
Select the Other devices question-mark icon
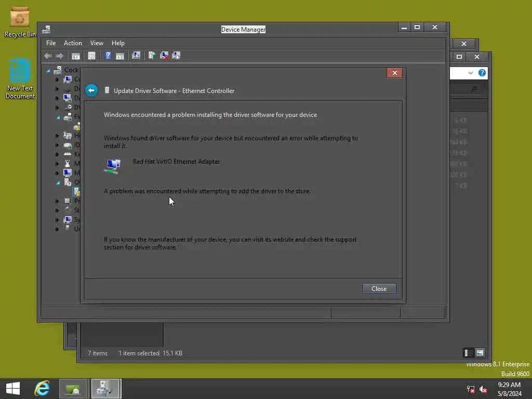(x=68, y=182)
